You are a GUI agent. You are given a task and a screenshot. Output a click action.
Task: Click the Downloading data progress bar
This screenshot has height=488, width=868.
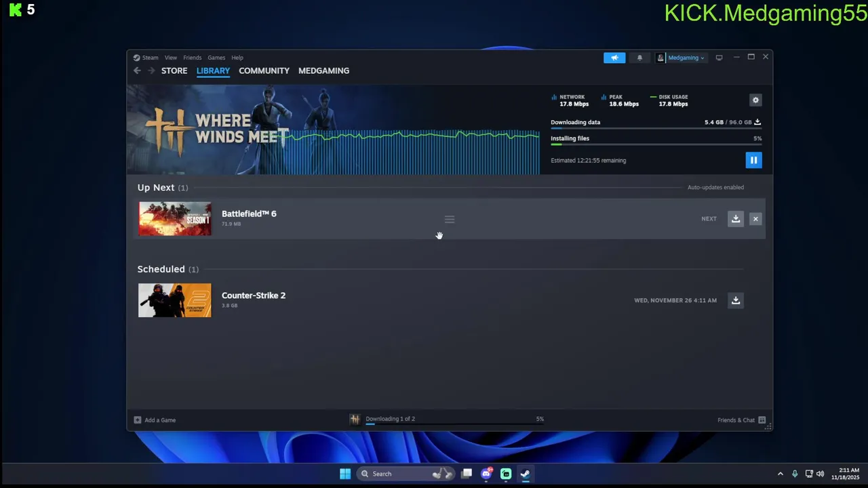(x=656, y=129)
